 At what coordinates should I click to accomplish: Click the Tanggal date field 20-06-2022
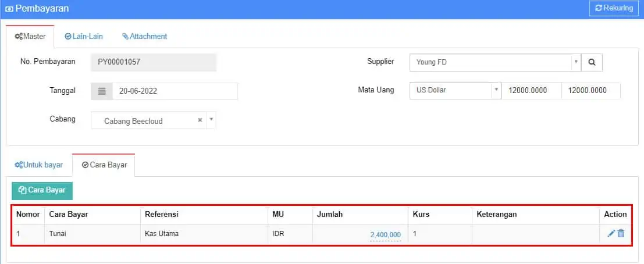(x=175, y=91)
